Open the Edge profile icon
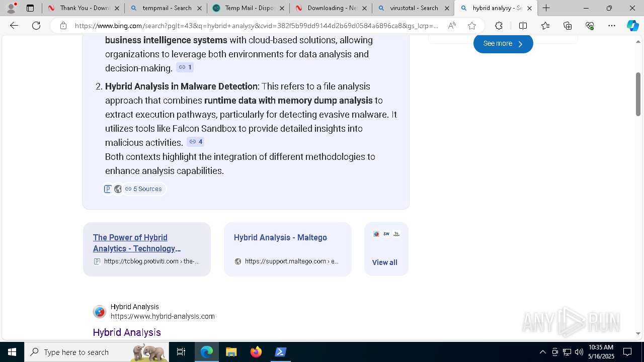The width and height of the screenshot is (644, 362). pyautogui.click(x=11, y=8)
